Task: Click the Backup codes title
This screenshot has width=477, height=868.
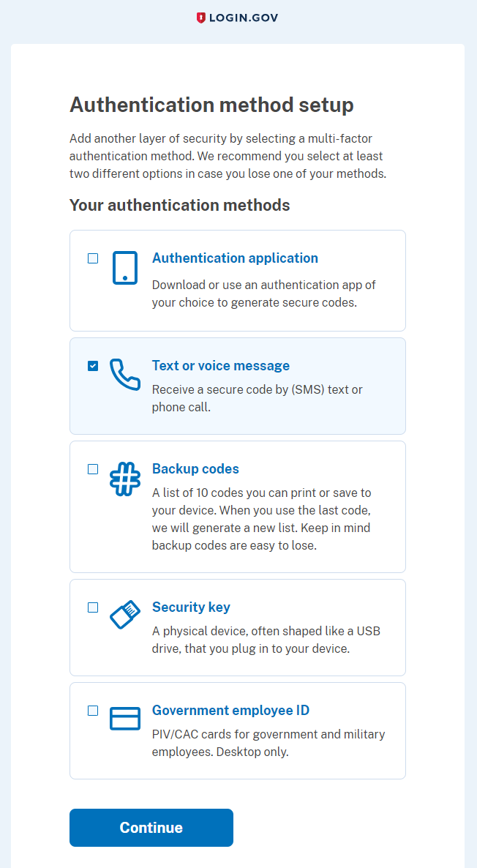Action: [x=195, y=469]
